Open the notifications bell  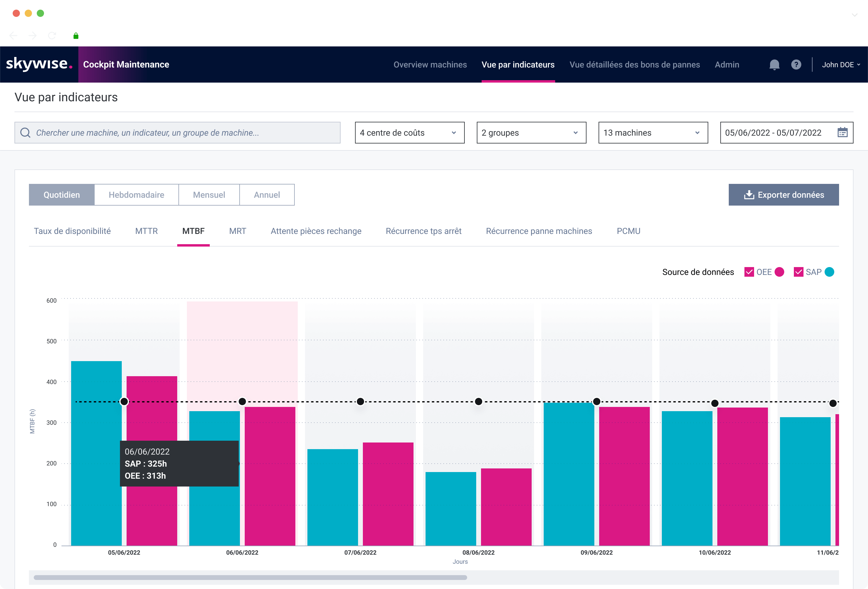774,64
